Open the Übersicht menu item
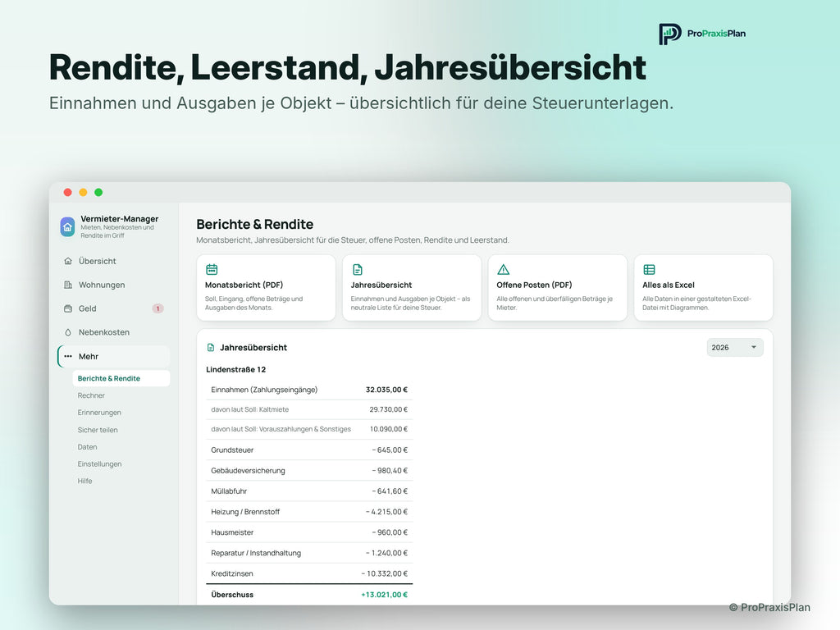 (113, 261)
